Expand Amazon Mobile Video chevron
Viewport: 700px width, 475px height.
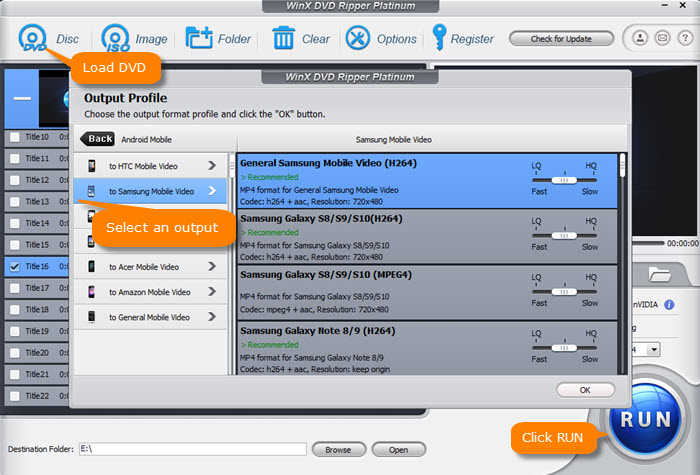pyautogui.click(x=212, y=292)
